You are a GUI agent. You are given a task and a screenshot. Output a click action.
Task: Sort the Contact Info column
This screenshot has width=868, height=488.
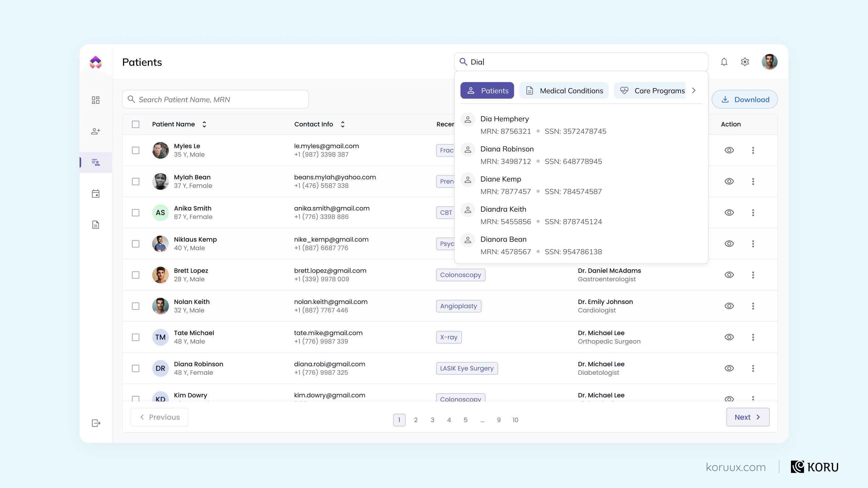pyautogui.click(x=342, y=124)
